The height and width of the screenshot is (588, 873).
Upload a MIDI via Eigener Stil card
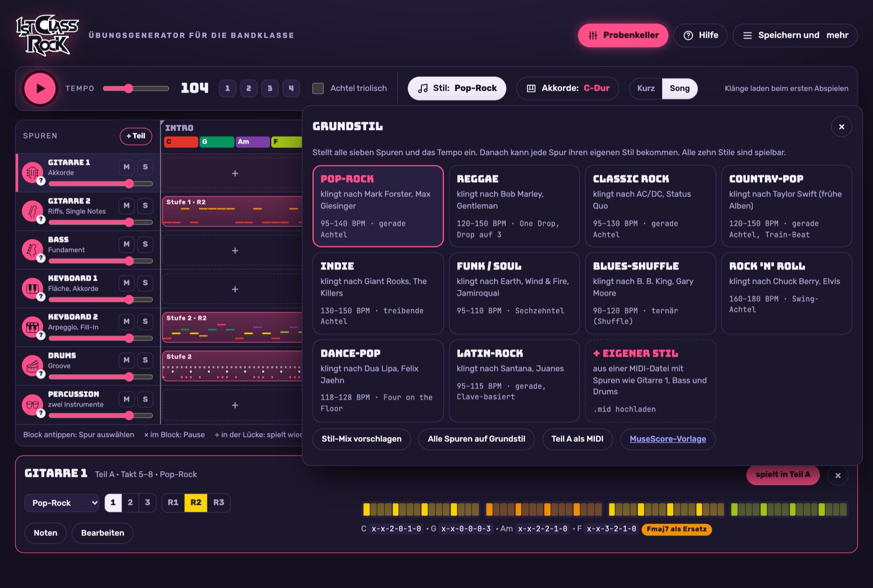[650, 381]
